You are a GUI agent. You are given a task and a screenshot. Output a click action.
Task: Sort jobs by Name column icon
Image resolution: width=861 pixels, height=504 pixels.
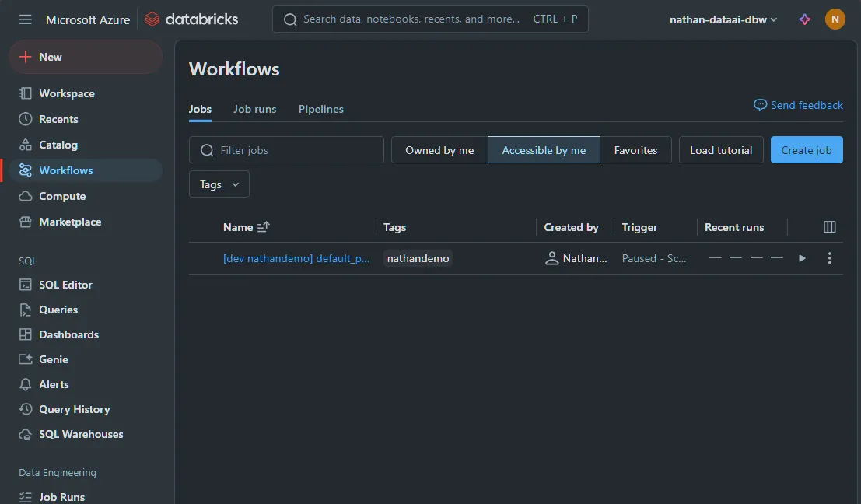263,227
